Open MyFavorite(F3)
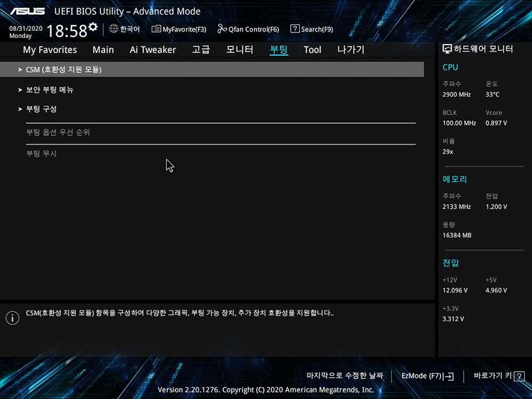 [179, 29]
